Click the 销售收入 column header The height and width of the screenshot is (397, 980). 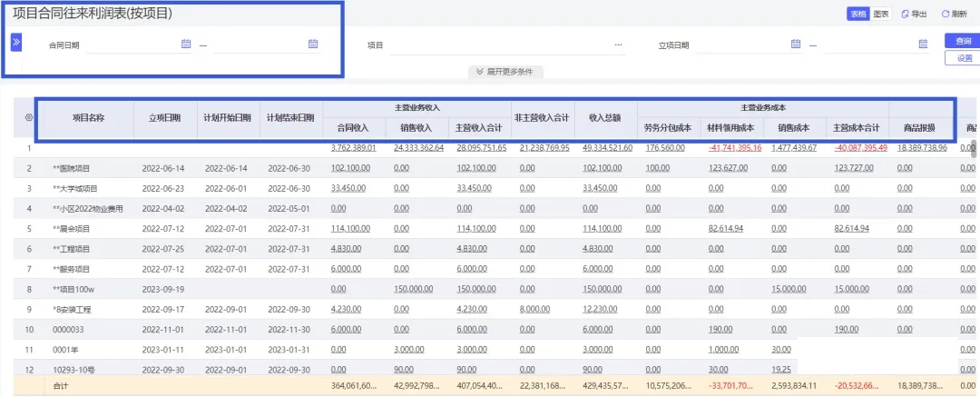(416, 128)
